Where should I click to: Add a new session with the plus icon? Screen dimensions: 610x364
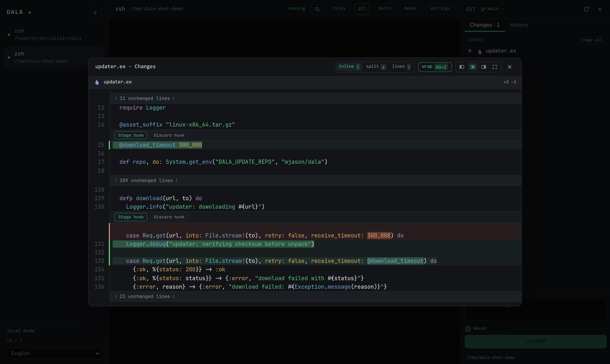tap(95, 12)
